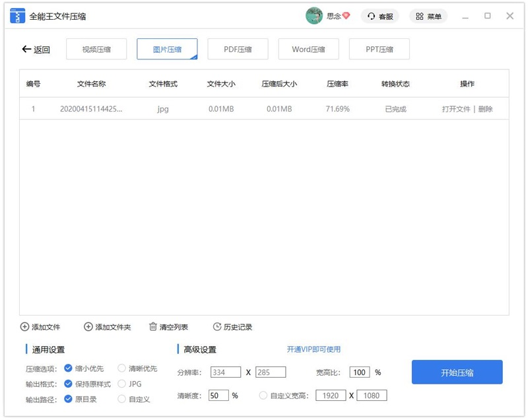The image size is (528, 420).
Task: Select 清晰优先 compression option
Action: (x=122, y=368)
